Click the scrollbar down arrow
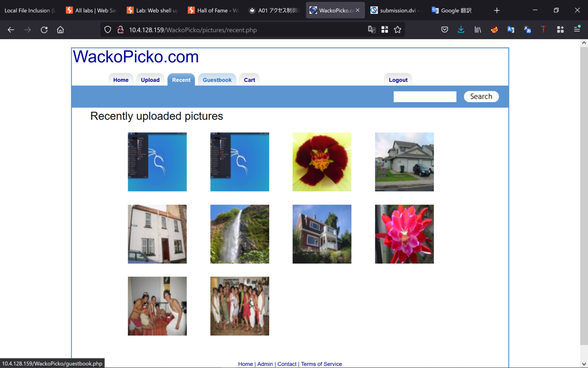Viewport: 588px width, 368px height. pyautogui.click(x=584, y=364)
